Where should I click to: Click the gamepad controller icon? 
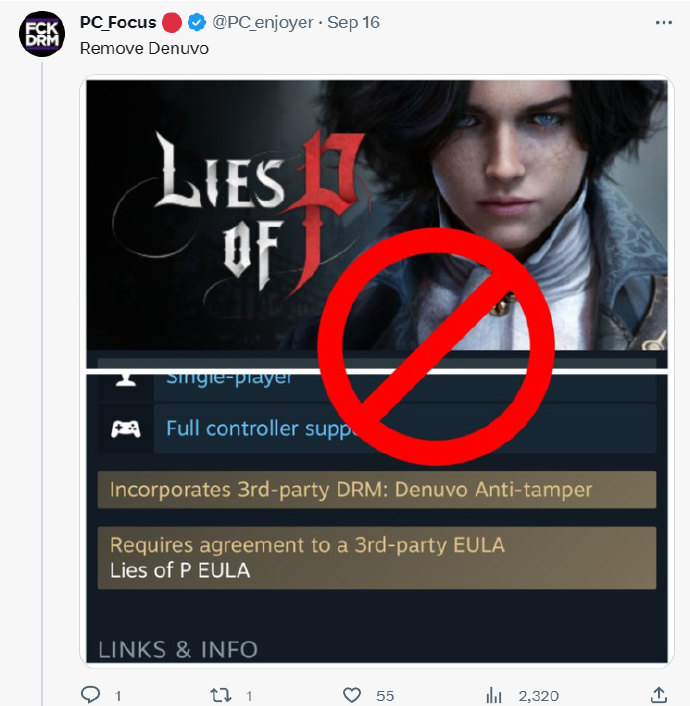(x=125, y=429)
